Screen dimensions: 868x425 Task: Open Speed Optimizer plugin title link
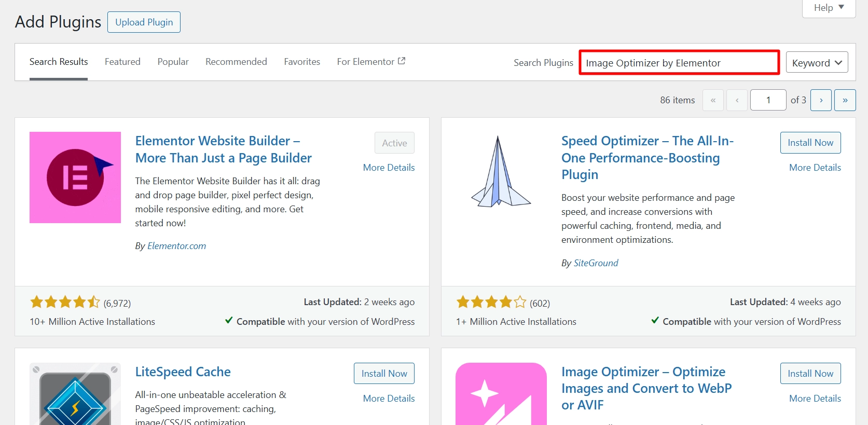click(x=647, y=158)
